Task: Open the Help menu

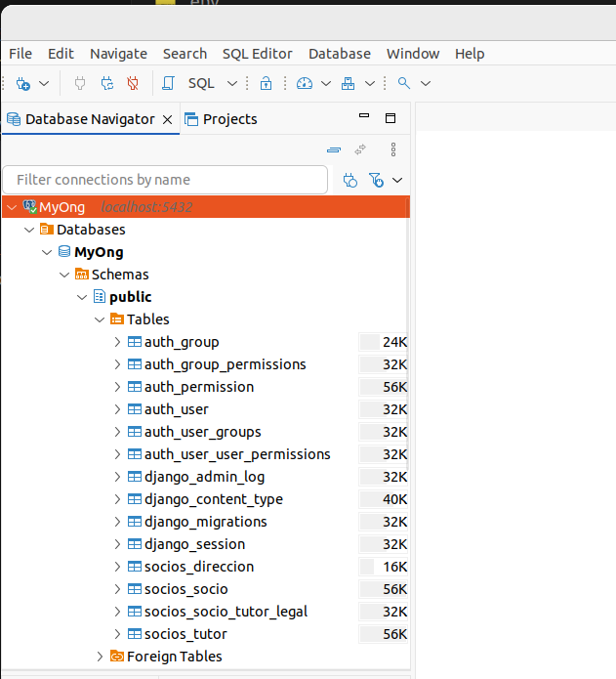Action: [470, 54]
